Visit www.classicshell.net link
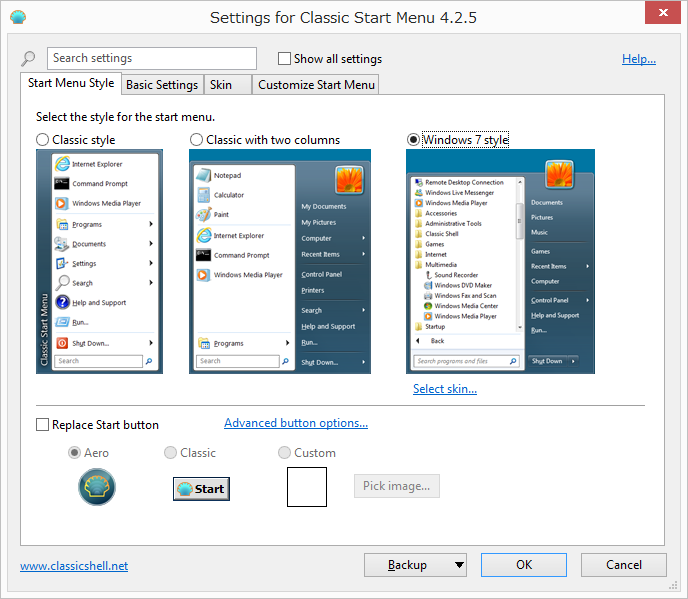Screen dimensions: 688x599 (x=74, y=566)
